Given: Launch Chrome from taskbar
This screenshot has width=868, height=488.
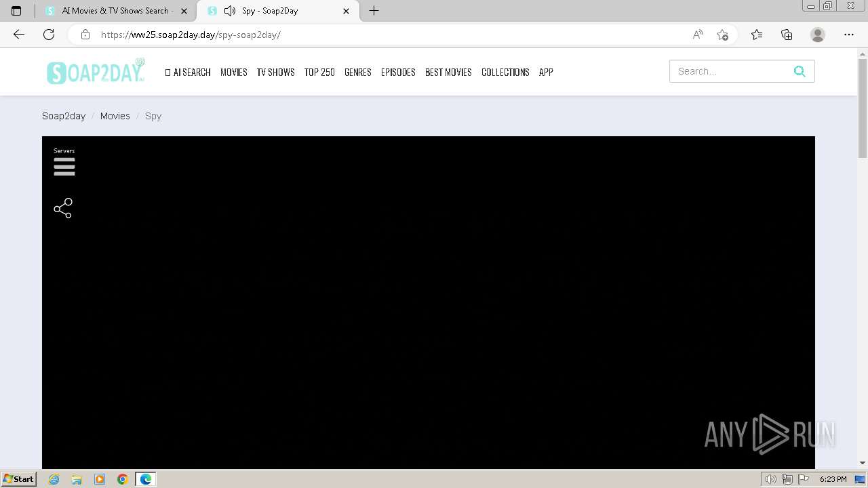Looking at the screenshot, I should click(x=123, y=479).
